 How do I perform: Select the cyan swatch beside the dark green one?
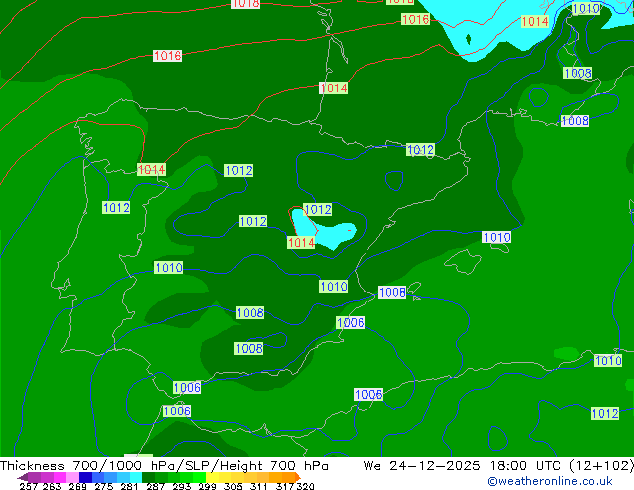(x=135, y=477)
